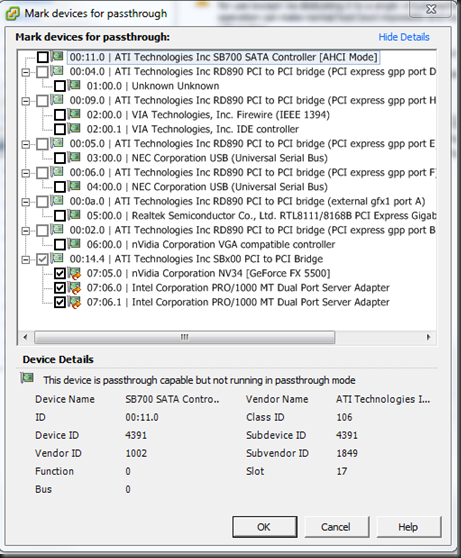Select the 01:00.0 Unknown Unknown row
The image size is (461, 558).
point(153,86)
